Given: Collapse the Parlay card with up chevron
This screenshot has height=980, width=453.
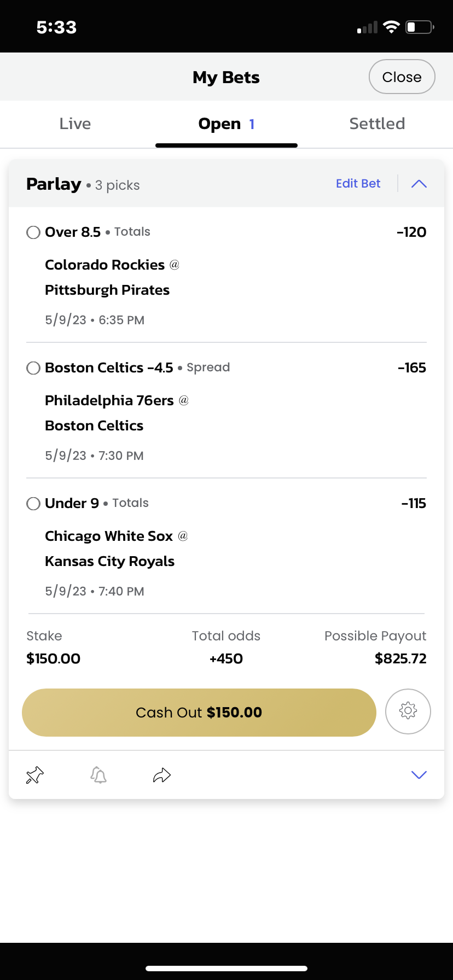Looking at the screenshot, I should [419, 184].
